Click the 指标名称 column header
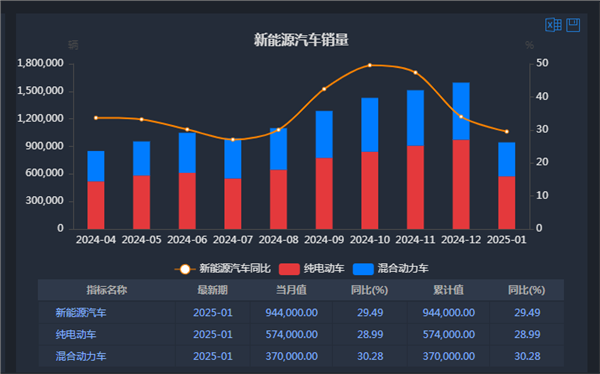The height and width of the screenshot is (374, 600). (107, 290)
